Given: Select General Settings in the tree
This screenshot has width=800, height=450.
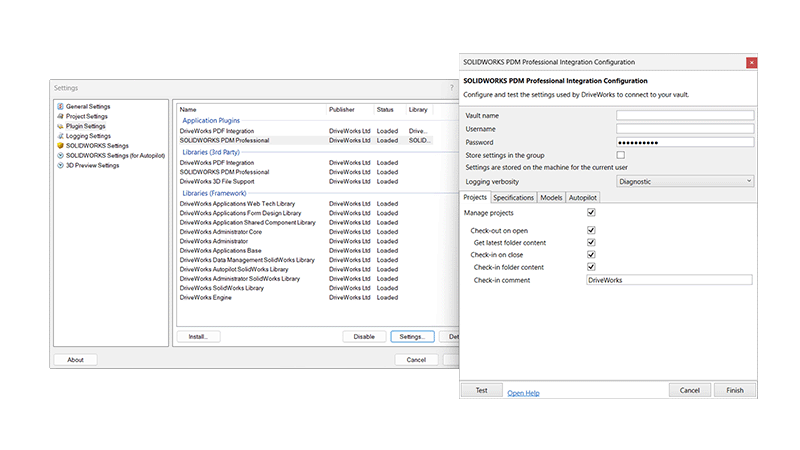Looking at the screenshot, I should click(88, 107).
